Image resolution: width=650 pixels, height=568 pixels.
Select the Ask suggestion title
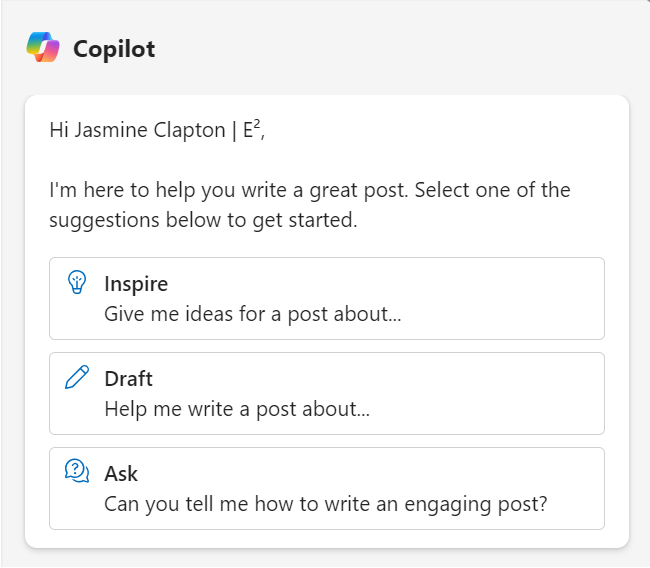point(121,473)
